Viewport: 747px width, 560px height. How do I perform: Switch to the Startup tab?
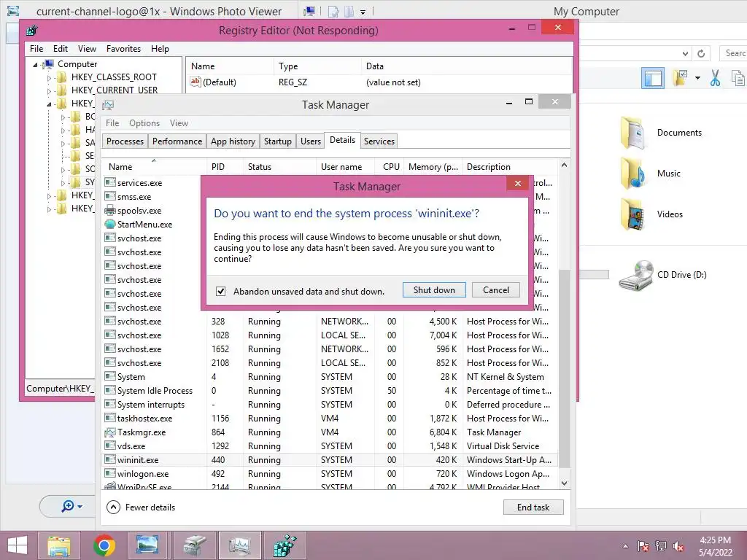(x=278, y=141)
